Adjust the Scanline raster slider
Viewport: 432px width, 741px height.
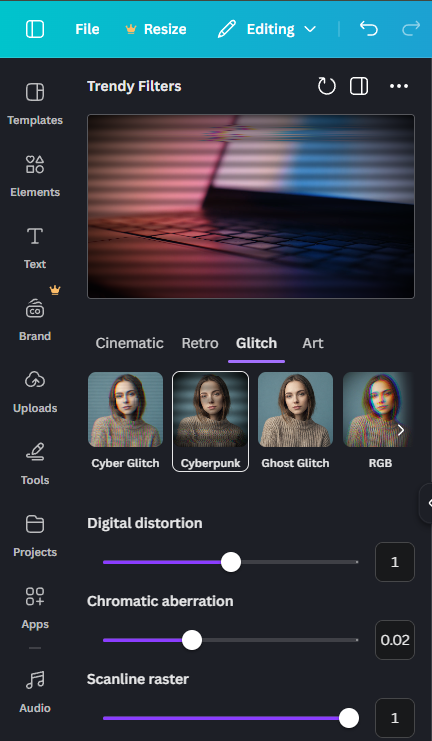tap(231, 718)
